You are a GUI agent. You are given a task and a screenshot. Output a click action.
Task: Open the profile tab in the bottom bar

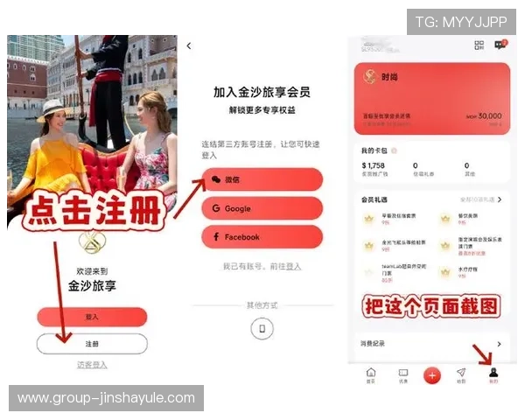tap(493, 375)
